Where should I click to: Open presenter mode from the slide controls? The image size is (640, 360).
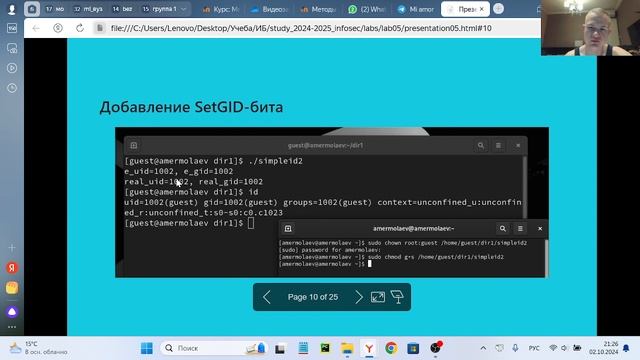click(397, 297)
